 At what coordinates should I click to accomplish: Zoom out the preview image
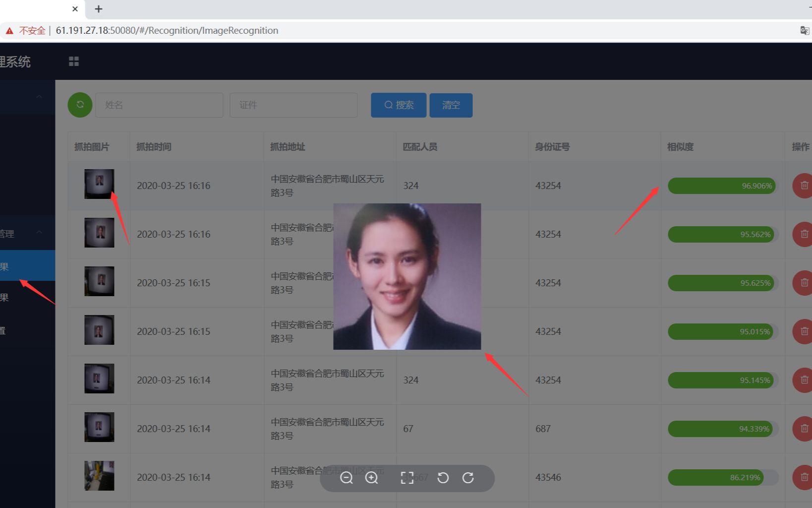347,478
